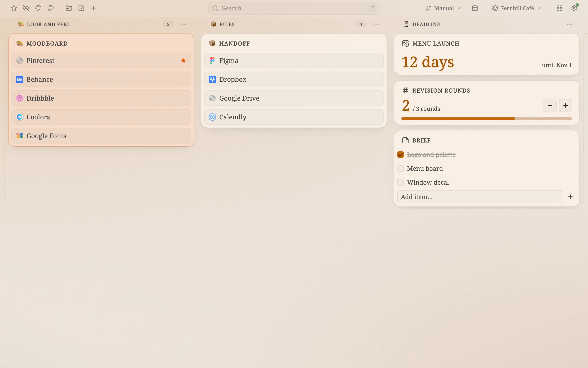Viewport: 588px width, 368px height.
Task: Open the tags icon in toolbar
Action: (51, 8)
